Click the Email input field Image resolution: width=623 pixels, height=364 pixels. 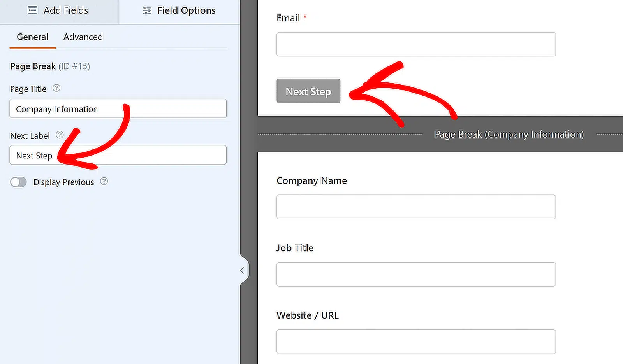[416, 44]
